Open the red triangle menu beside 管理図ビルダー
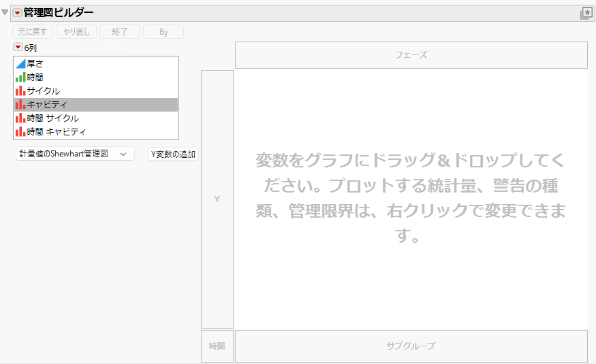 (x=17, y=13)
